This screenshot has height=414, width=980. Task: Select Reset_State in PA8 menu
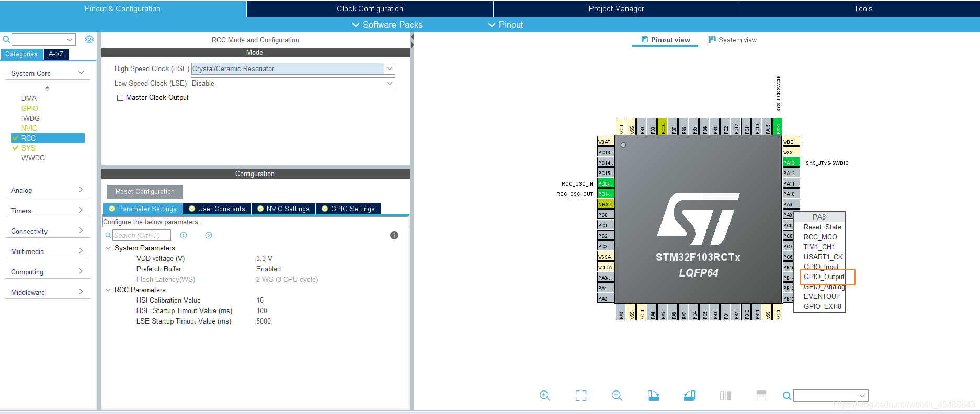pyautogui.click(x=823, y=227)
